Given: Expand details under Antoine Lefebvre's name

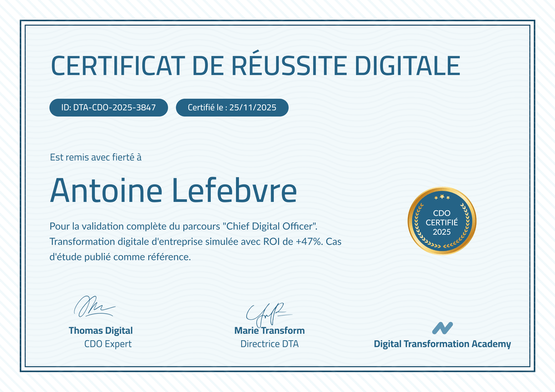Looking at the screenshot, I should pos(173,190).
